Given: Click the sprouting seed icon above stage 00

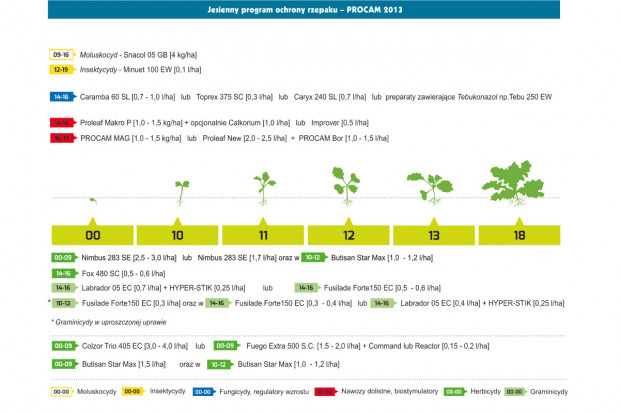Looking at the screenshot, I should point(93,201).
